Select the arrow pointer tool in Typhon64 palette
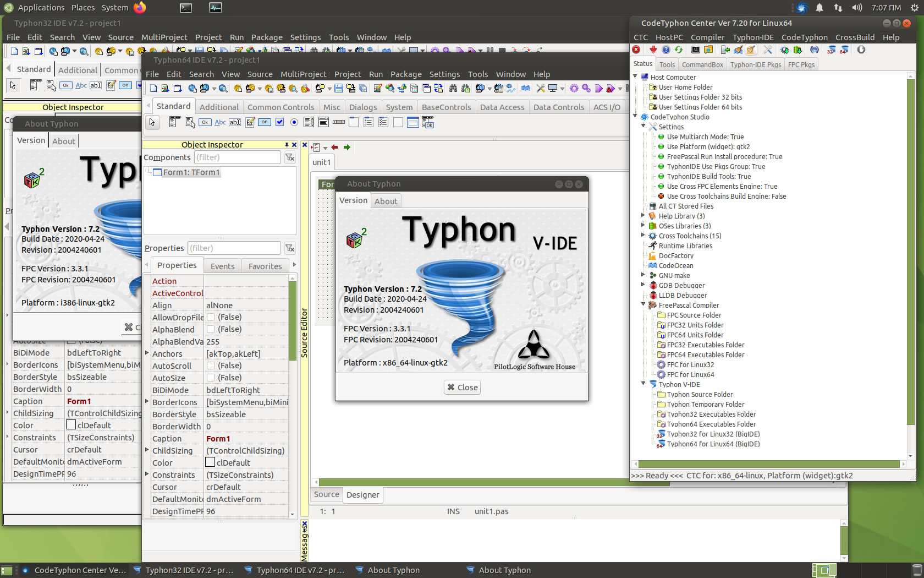 click(152, 123)
